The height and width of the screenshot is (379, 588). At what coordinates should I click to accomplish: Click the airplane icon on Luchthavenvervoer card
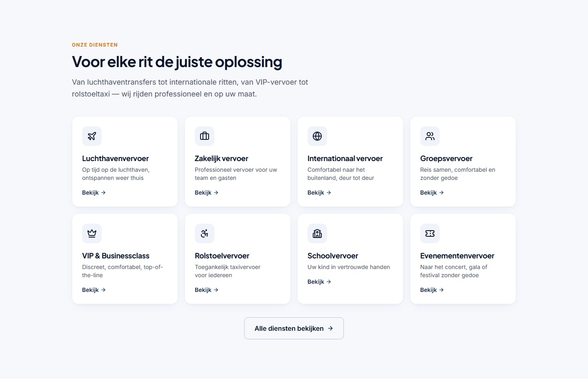(x=92, y=136)
